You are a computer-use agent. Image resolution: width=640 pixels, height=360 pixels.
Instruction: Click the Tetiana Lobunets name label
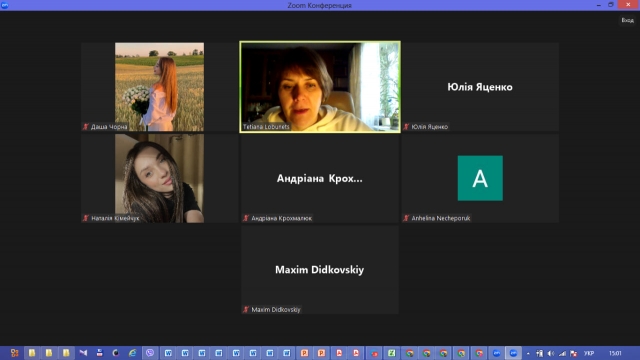[x=266, y=127]
